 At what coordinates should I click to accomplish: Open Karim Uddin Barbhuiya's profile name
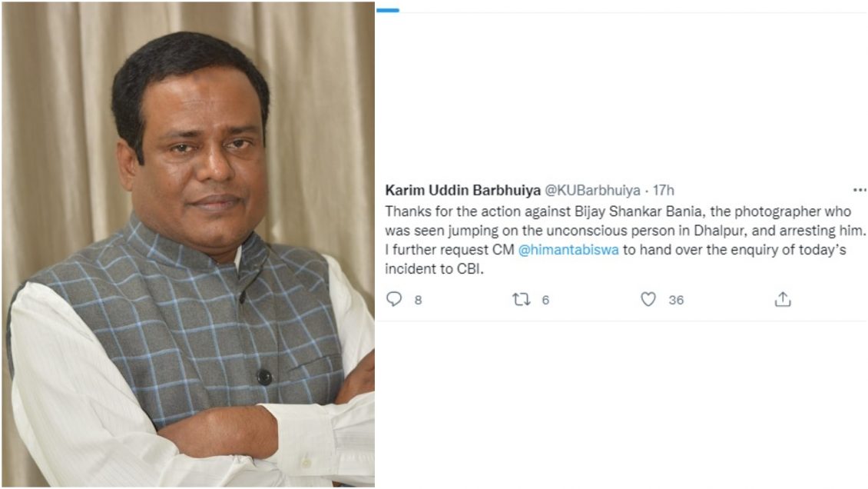(x=462, y=190)
